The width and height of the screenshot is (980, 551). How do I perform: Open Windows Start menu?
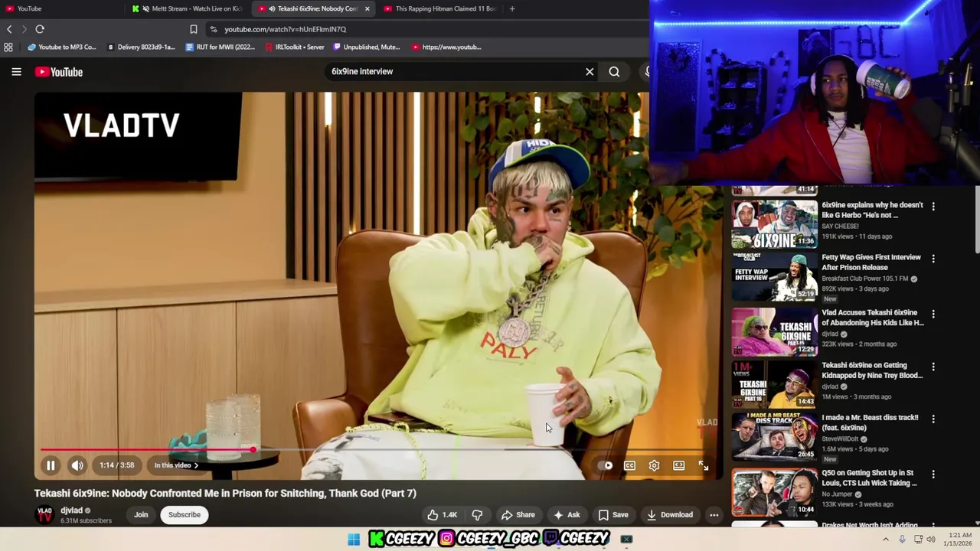[x=354, y=540]
